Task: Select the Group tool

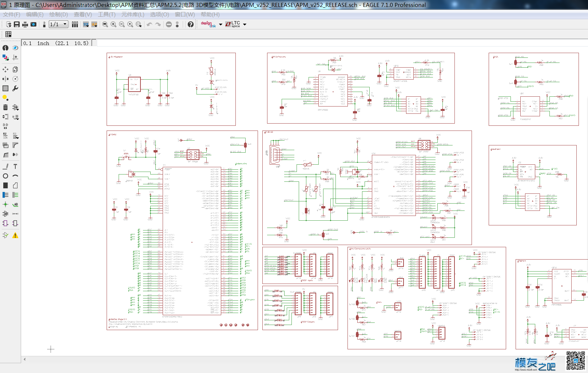Action: click(5, 88)
